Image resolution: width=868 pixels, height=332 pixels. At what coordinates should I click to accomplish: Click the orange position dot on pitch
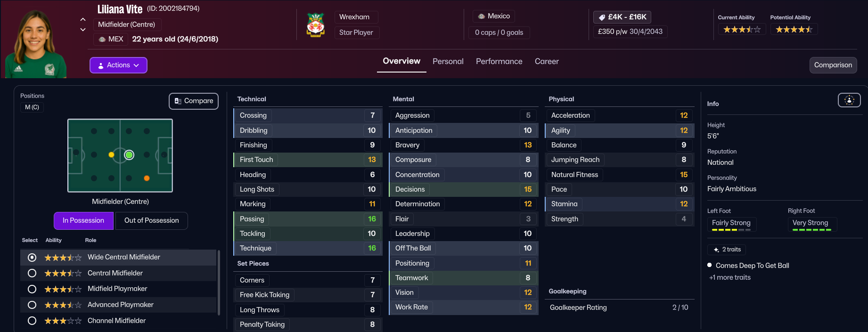click(x=147, y=178)
